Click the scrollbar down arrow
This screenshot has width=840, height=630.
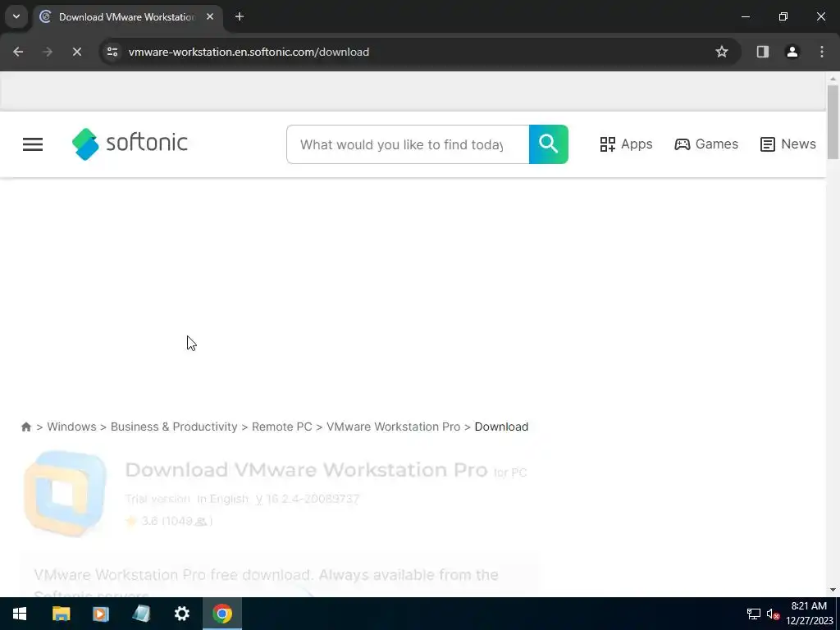coord(833,590)
